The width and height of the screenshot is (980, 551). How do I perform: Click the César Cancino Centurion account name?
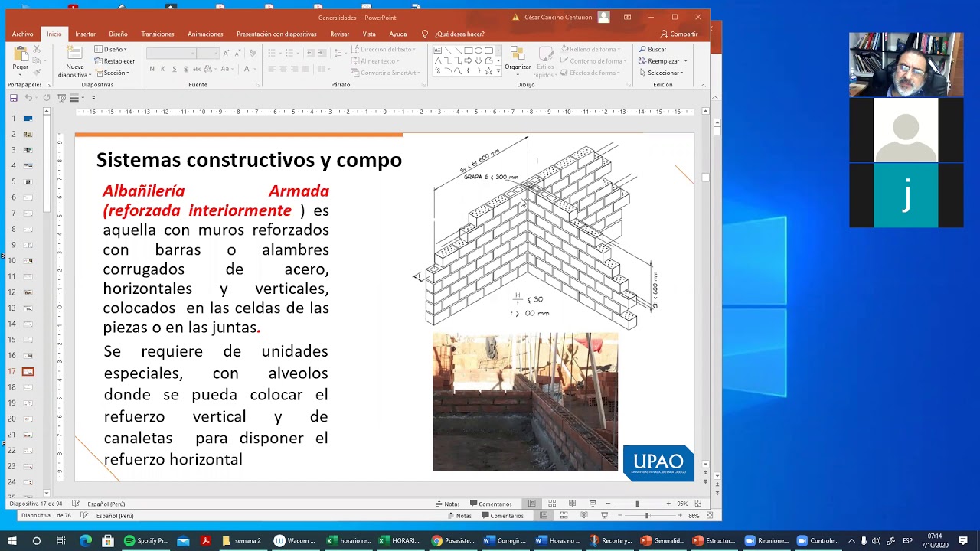click(558, 17)
